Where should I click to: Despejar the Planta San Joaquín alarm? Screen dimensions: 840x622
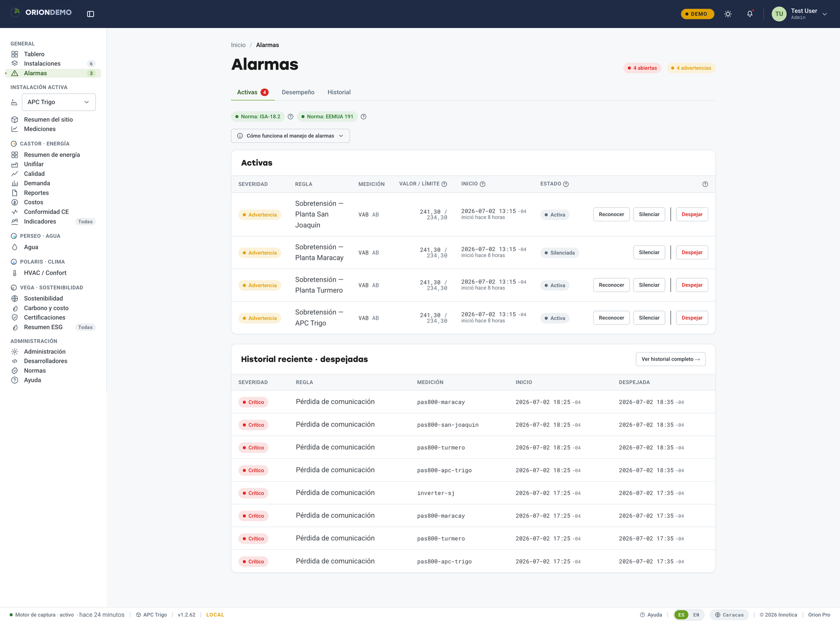(692, 214)
